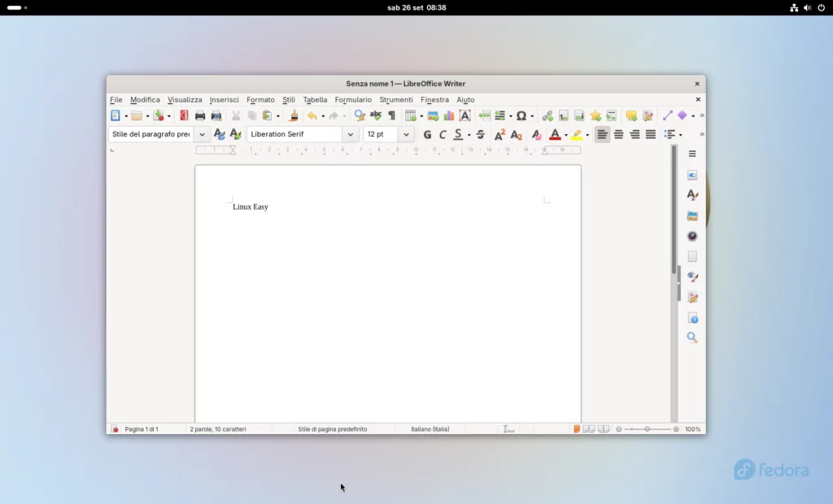The height and width of the screenshot is (504, 833).
Task: Expand the paragraph style dropdown
Action: click(202, 134)
